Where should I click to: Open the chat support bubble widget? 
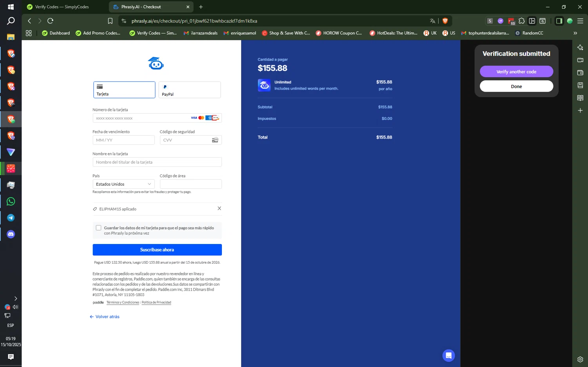tap(448, 355)
